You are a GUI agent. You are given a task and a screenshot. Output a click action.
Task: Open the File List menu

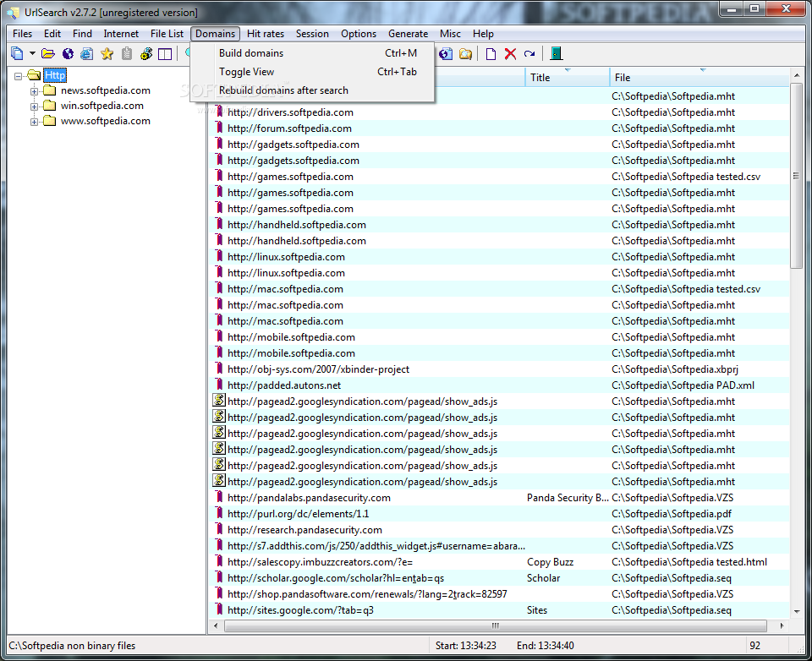pos(167,34)
